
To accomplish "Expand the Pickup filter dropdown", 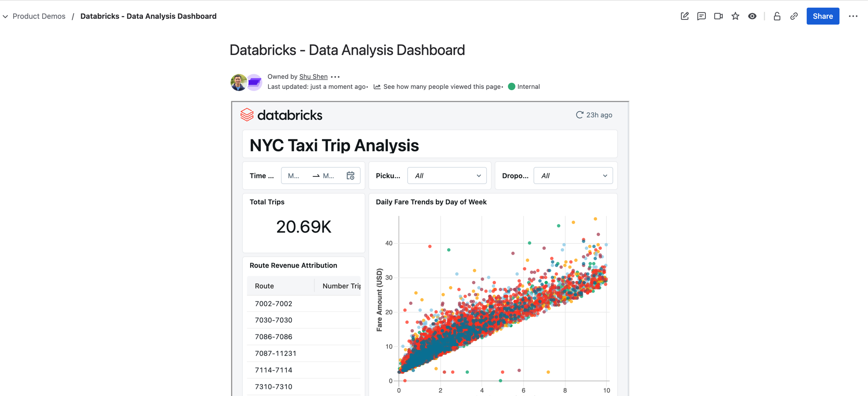I will (x=447, y=176).
